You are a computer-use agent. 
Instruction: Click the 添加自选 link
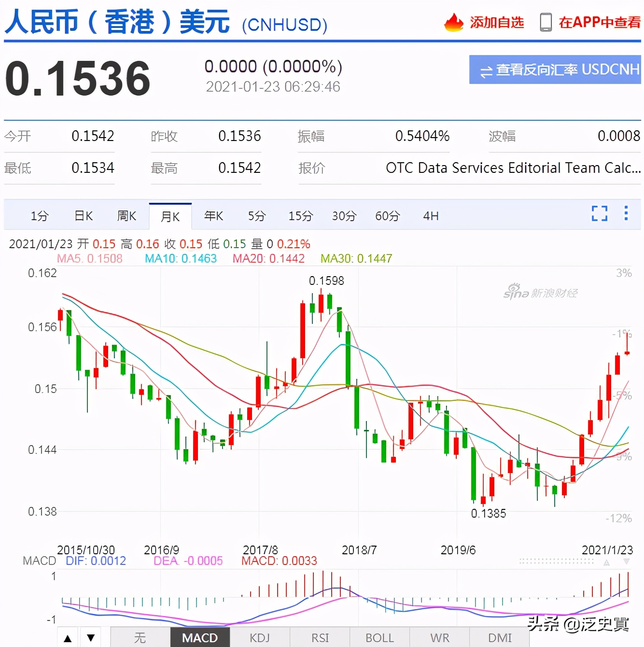496,22
